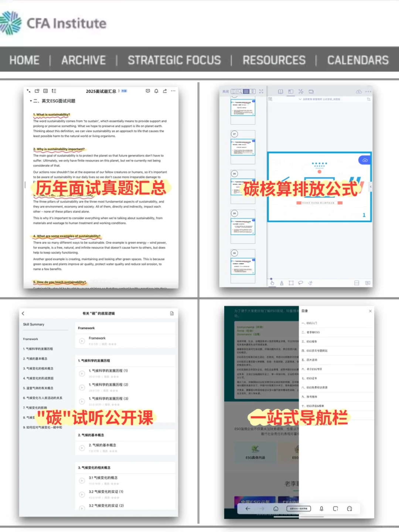Image resolution: width=399 pixels, height=532 pixels.
Task: Select the highlighter pen tool in PDF bottom bar
Action: point(282,283)
